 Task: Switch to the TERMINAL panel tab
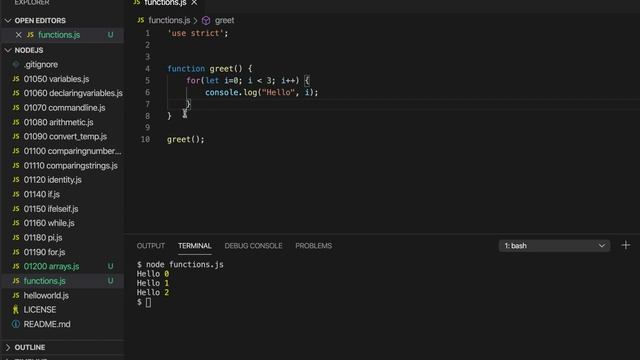click(195, 246)
